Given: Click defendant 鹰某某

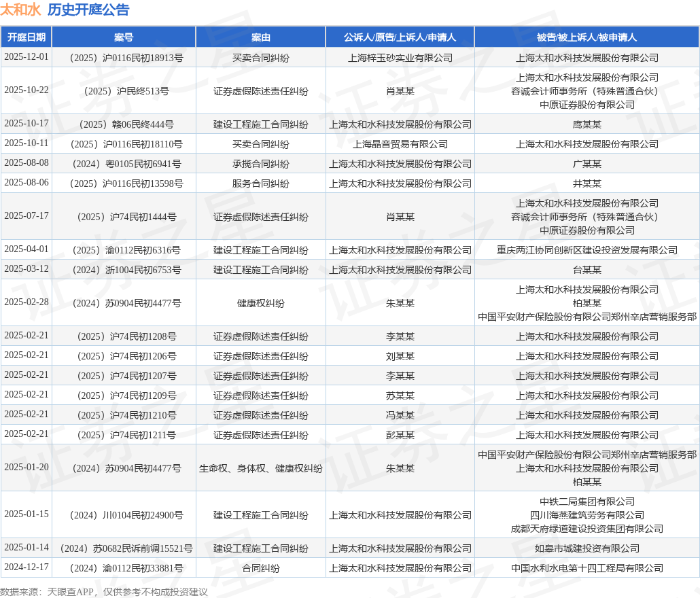Looking at the screenshot, I should click(x=587, y=124).
